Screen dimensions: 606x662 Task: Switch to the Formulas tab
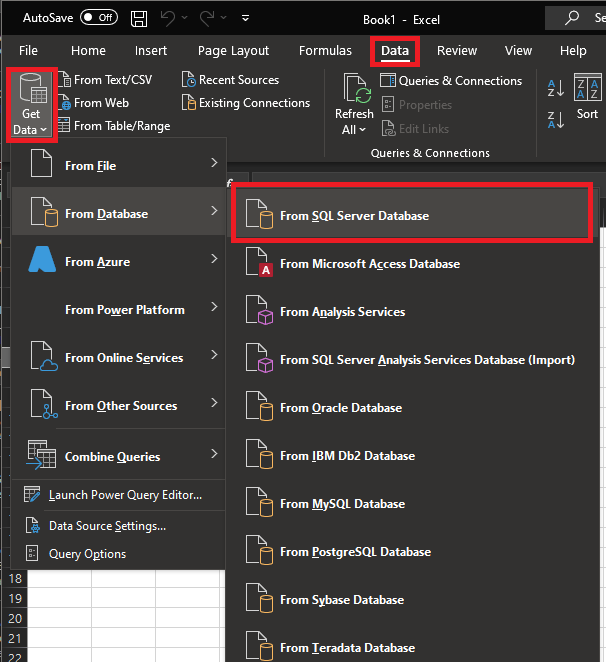point(325,51)
